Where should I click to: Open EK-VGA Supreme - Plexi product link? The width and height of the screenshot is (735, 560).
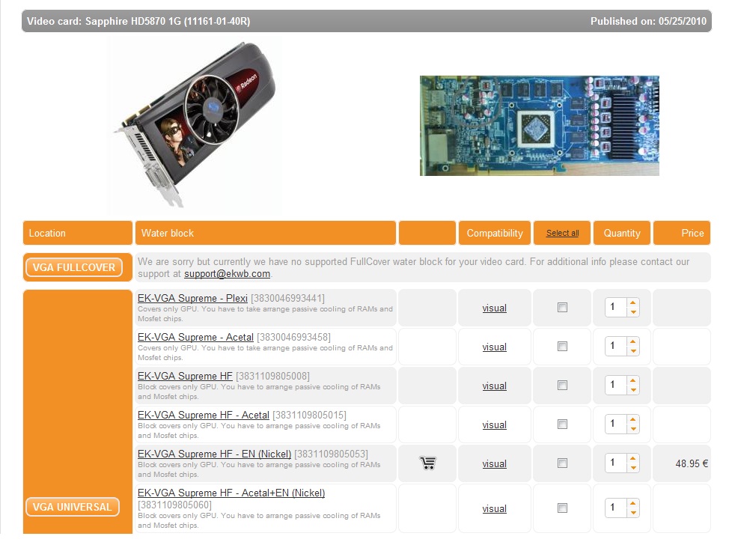click(192, 298)
